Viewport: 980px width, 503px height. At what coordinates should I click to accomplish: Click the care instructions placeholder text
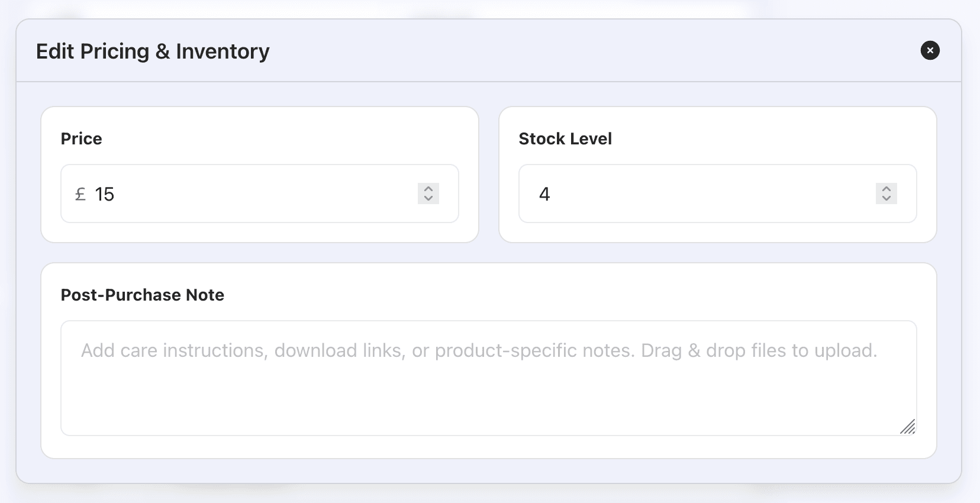point(479,350)
